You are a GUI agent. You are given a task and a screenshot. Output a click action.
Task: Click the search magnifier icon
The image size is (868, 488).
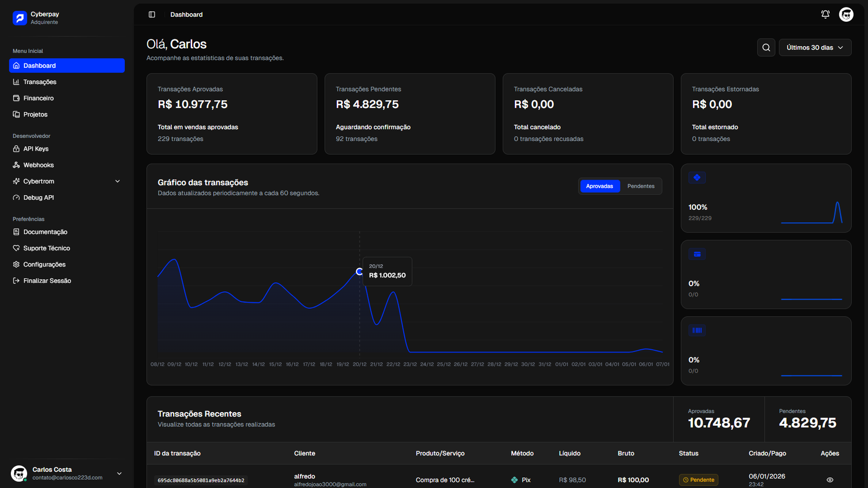point(766,48)
